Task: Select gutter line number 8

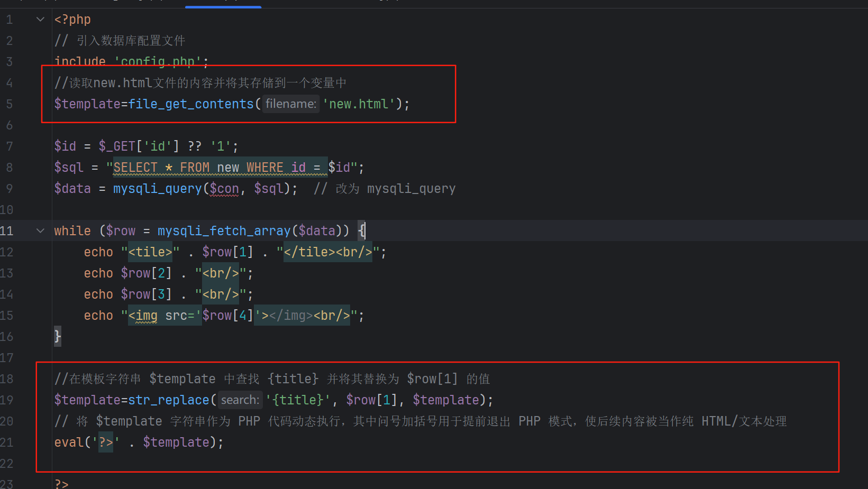Action: [x=10, y=168]
